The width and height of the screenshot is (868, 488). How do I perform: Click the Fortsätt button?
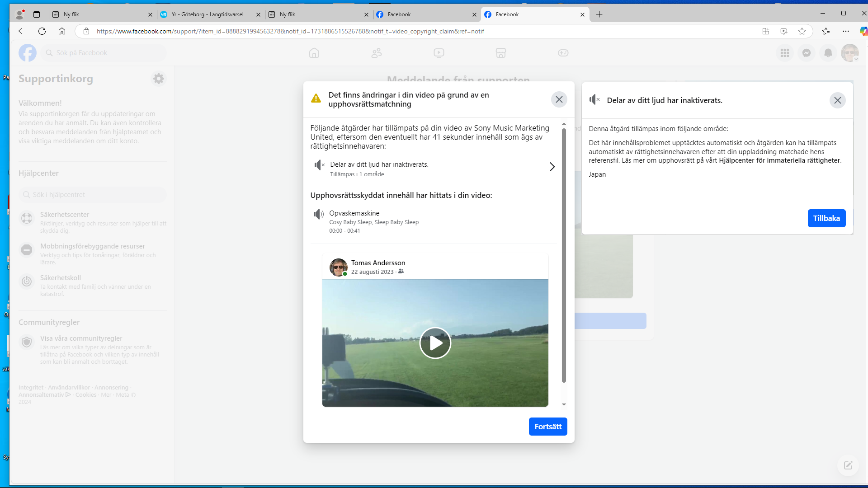(x=548, y=427)
